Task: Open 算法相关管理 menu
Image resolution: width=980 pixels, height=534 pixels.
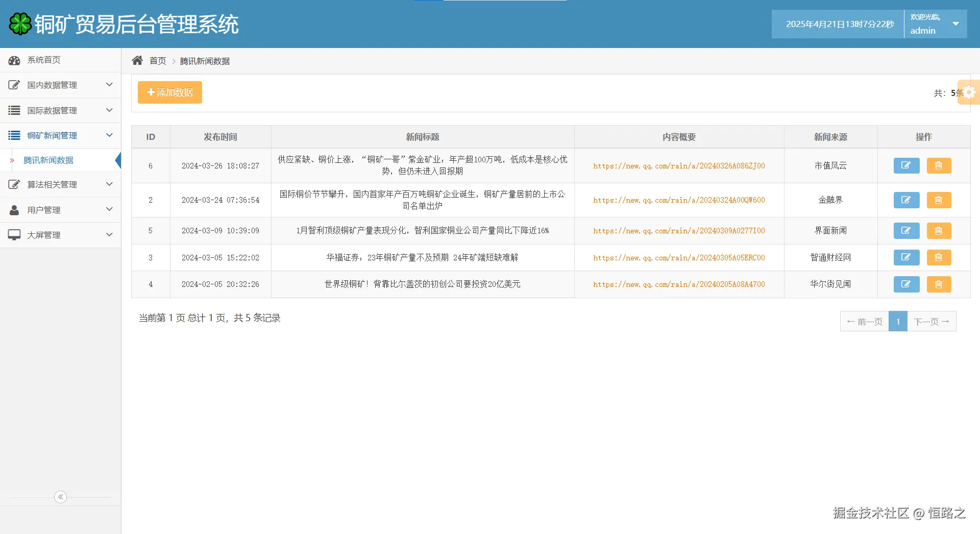Action: coord(60,184)
